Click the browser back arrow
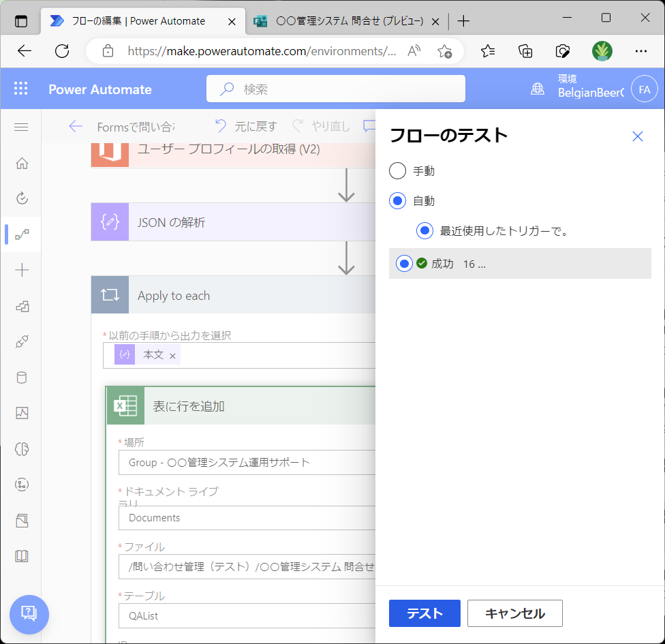 (x=24, y=51)
